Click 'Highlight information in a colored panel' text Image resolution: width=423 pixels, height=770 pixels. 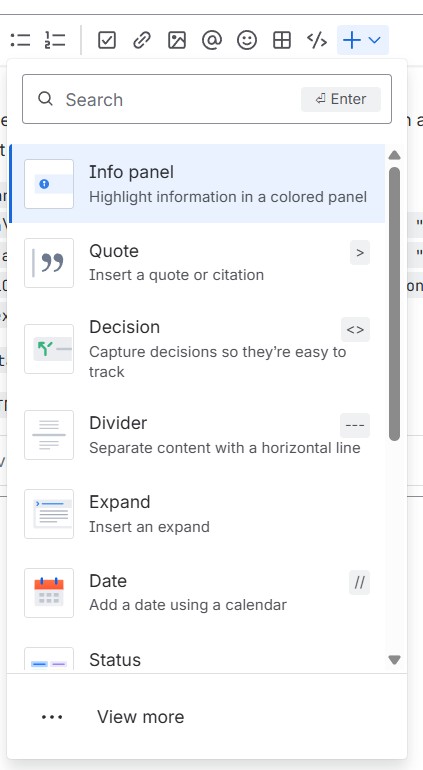point(228,197)
